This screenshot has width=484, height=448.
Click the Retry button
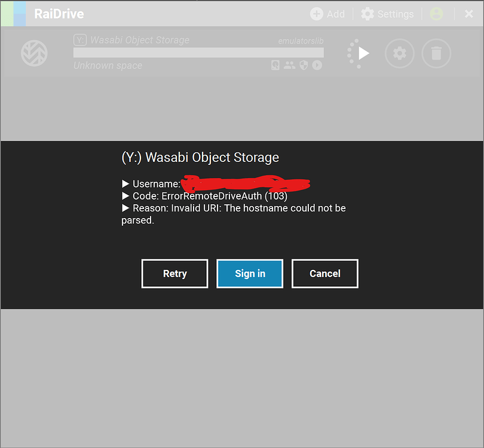174,274
